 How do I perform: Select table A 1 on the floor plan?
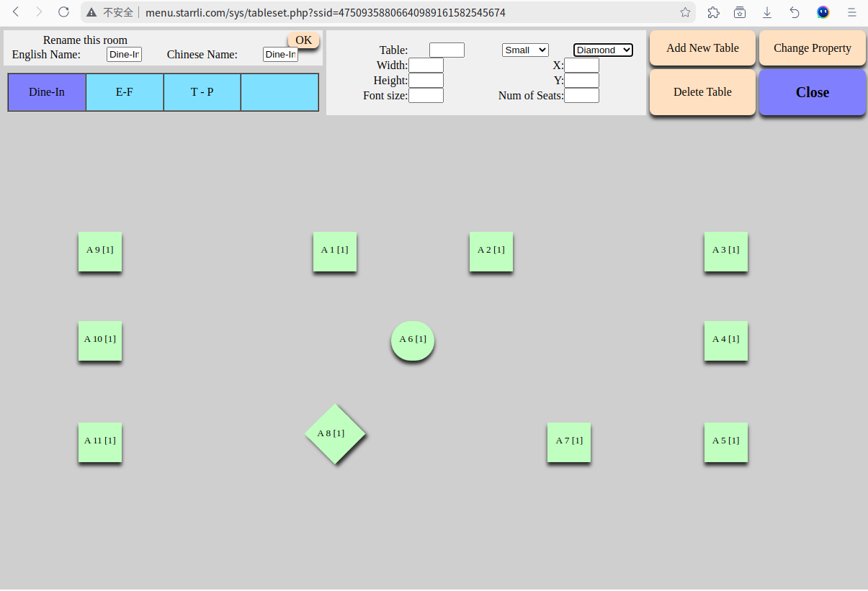click(335, 251)
